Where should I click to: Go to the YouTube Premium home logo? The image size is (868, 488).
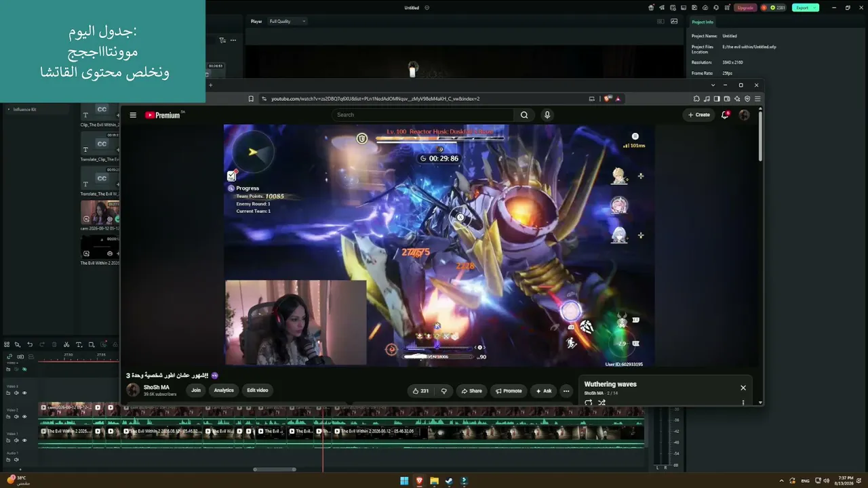(163, 115)
